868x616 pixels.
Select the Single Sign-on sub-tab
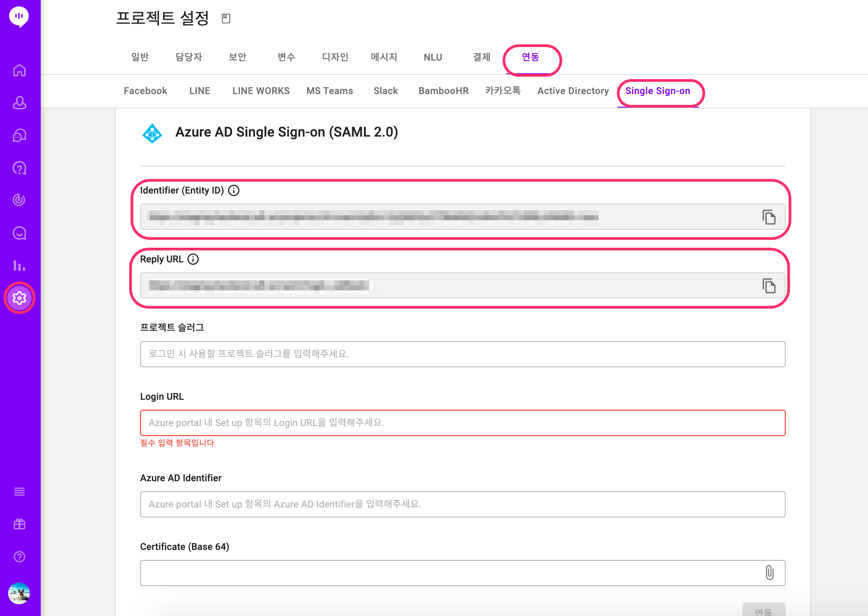click(658, 91)
